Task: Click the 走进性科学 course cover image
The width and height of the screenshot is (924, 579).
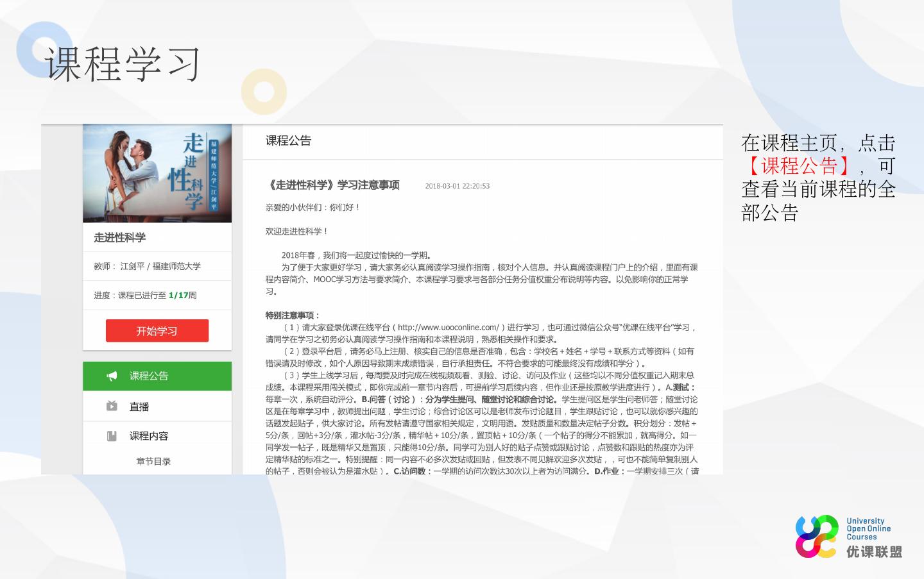Action: pos(157,173)
